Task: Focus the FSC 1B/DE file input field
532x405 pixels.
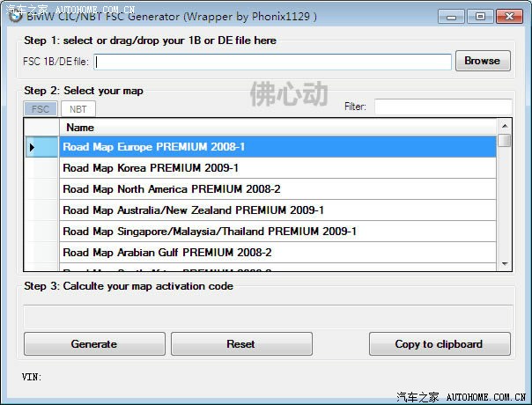Action: pos(273,62)
